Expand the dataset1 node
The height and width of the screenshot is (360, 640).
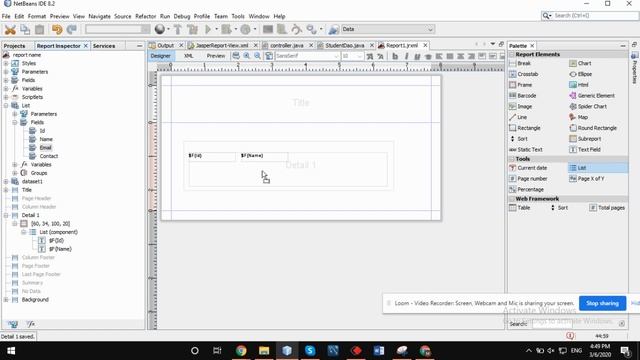click(6, 181)
